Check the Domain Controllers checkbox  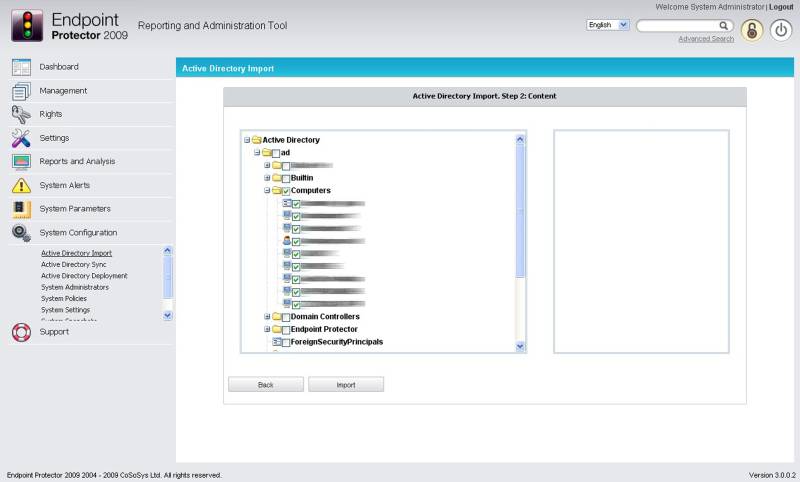click(x=286, y=317)
